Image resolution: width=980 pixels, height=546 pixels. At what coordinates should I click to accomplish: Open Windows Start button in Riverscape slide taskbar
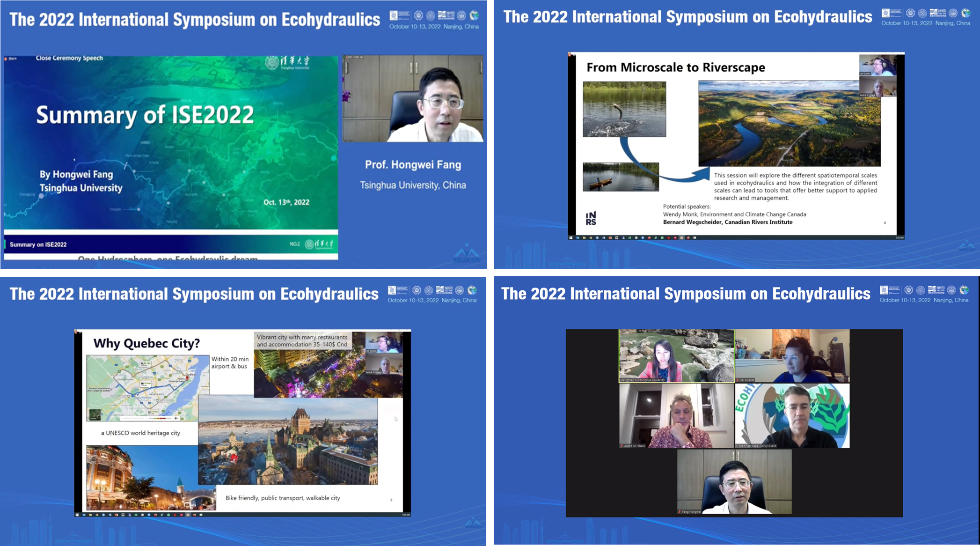click(571, 238)
